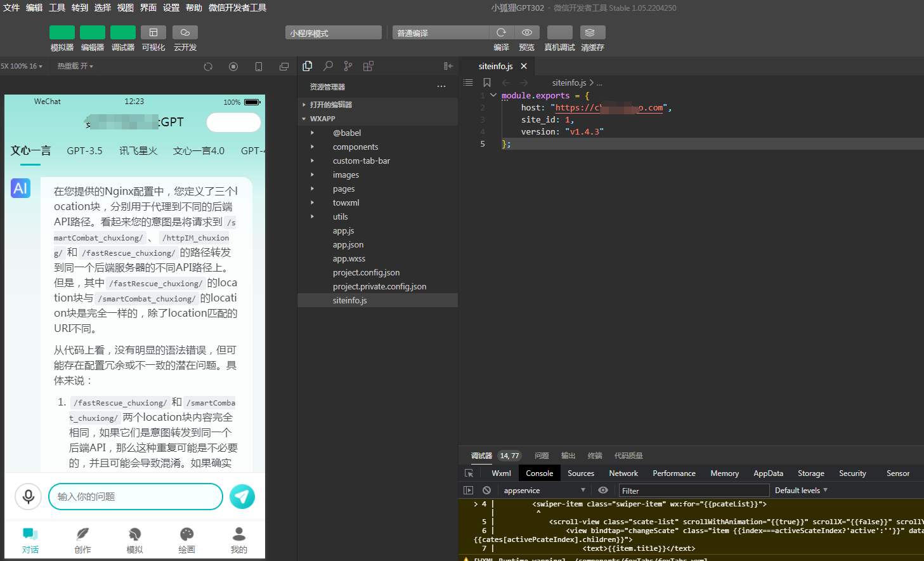Open the extensions icon in sidebar
Screen dimensions: 924x561
[368, 66]
